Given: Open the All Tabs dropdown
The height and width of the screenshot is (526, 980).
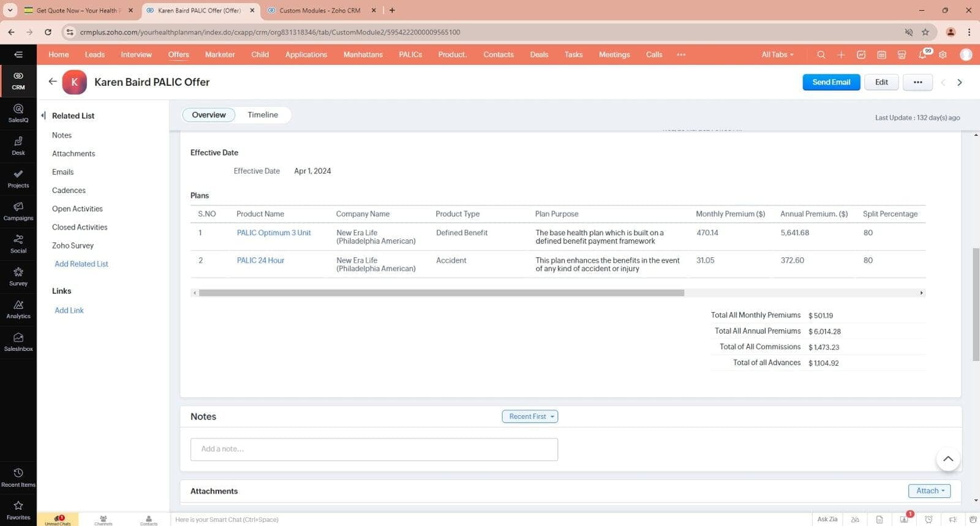Looking at the screenshot, I should click(777, 54).
